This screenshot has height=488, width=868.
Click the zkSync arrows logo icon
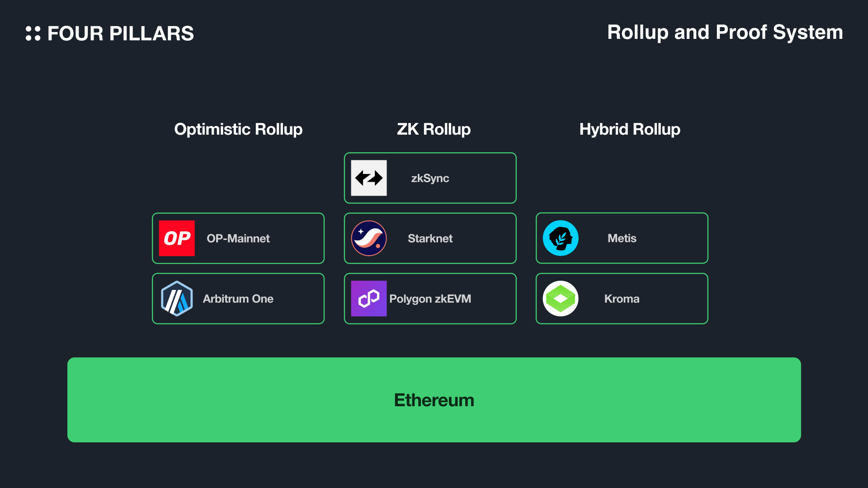click(369, 178)
